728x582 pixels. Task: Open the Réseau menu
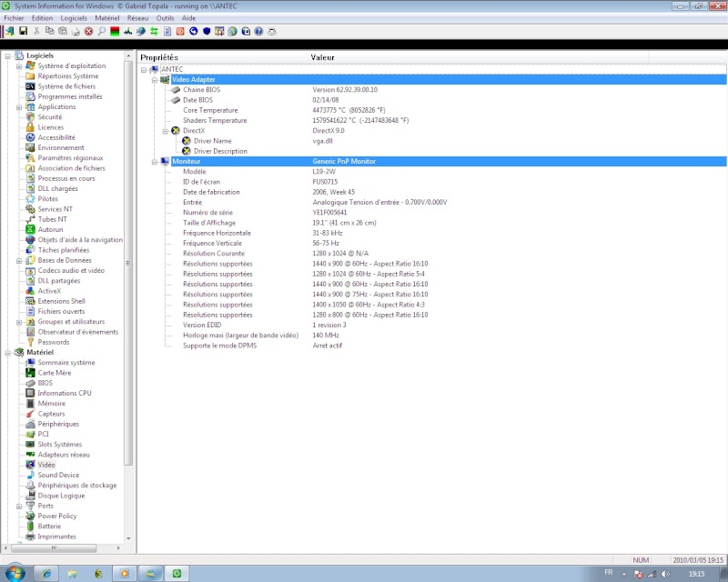tap(138, 18)
